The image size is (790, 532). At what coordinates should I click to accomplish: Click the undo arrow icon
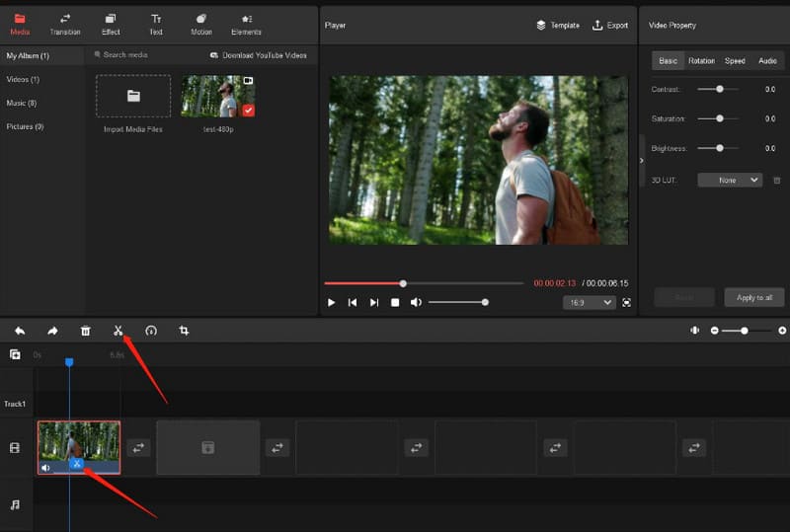[x=20, y=331]
